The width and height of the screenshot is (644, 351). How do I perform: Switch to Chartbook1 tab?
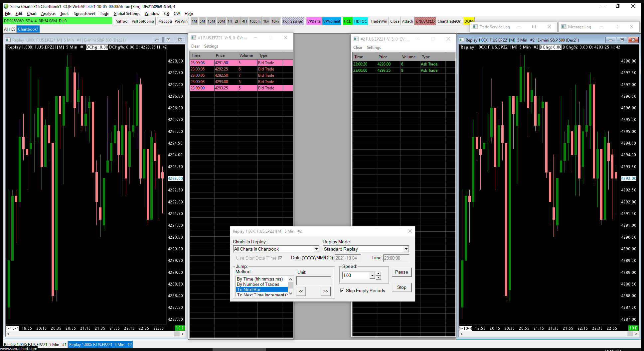pos(28,29)
